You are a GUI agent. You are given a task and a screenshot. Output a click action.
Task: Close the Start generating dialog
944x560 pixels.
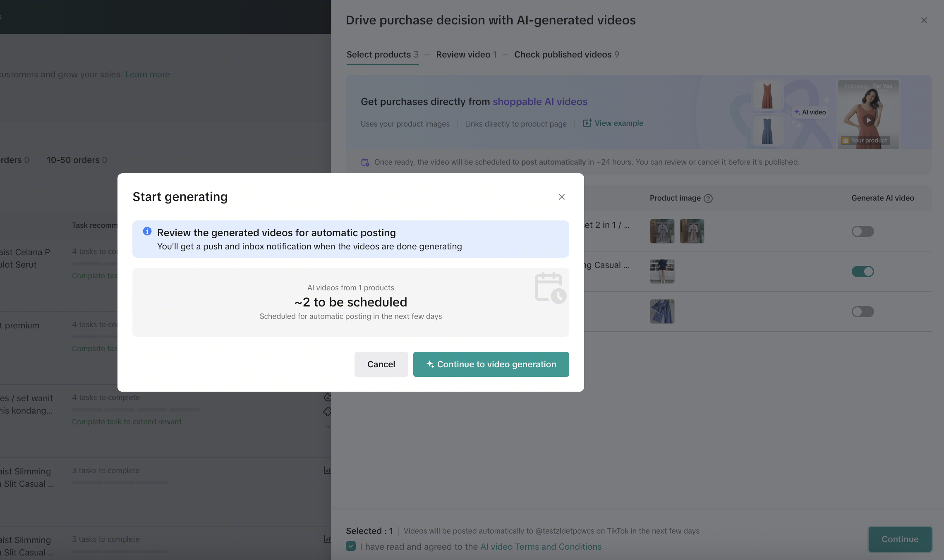(x=561, y=197)
